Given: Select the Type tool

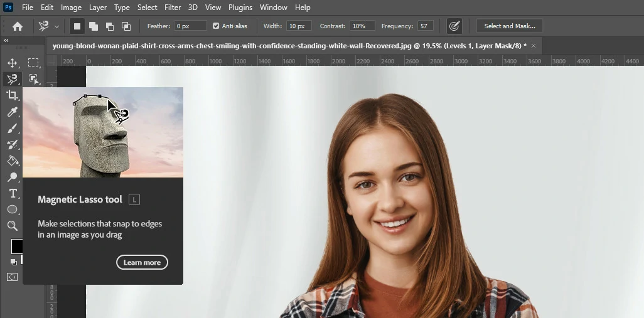Looking at the screenshot, I should pos(13,193).
